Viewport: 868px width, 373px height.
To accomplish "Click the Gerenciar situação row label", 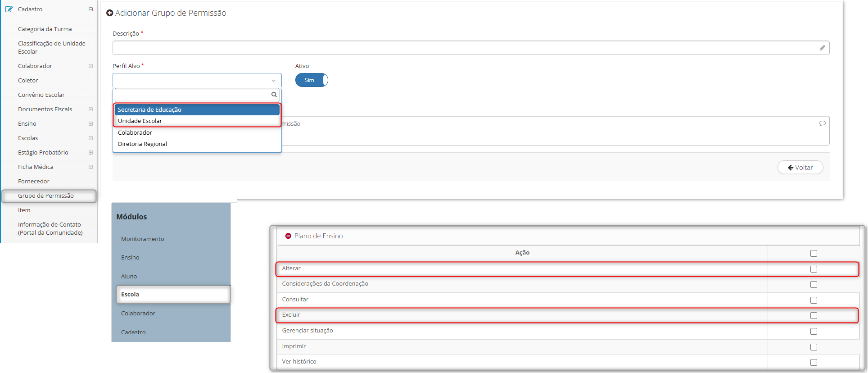I will click(x=307, y=331).
